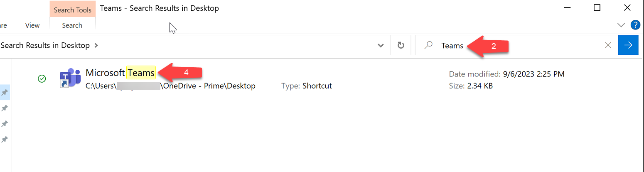Screen dimensions: 644x172
Task: Click the first pin icon in sidebar
Action: 5,92
